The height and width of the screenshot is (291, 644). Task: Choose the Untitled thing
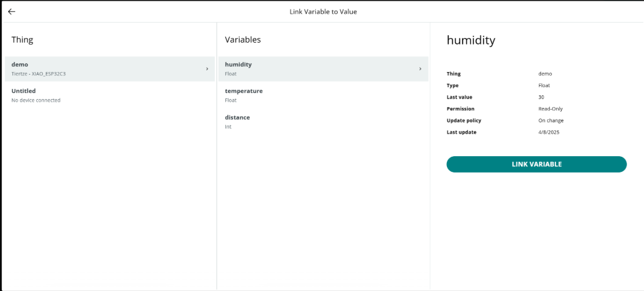coord(110,95)
